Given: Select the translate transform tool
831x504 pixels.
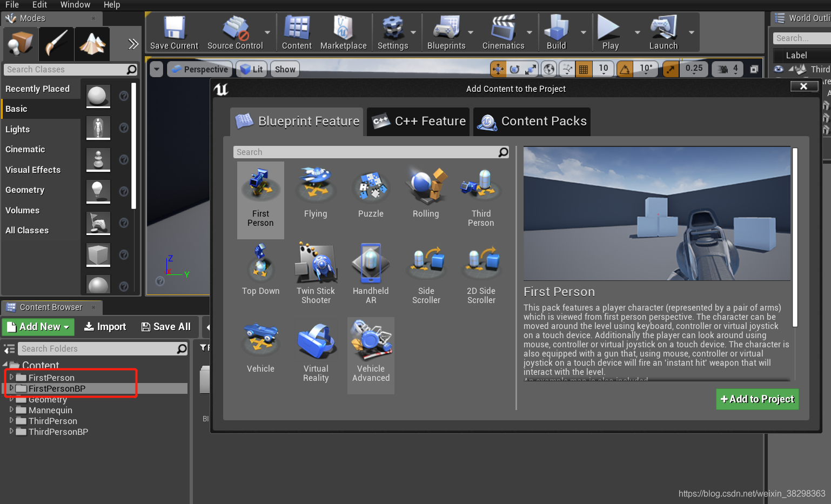Looking at the screenshot, I should coord(498,69).
